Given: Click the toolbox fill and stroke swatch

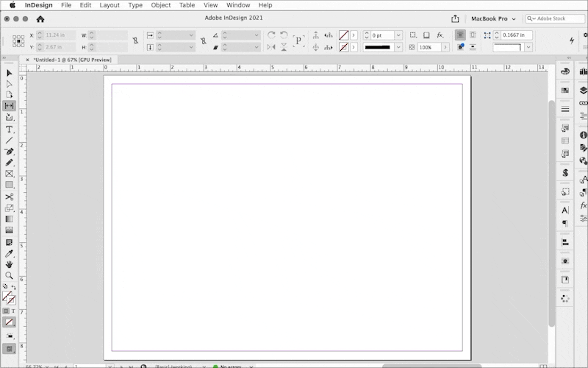Looking at the screenshot, I should point(9,298).
